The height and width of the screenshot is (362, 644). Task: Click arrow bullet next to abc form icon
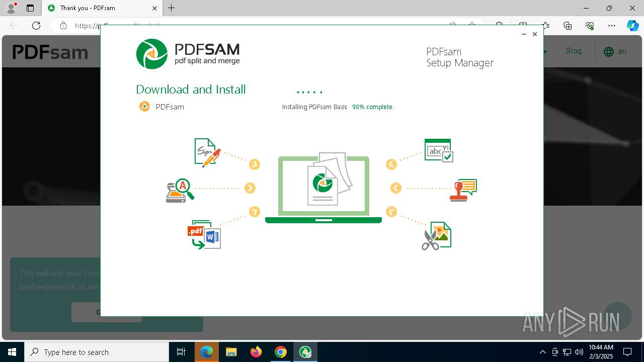pyautogui.click(x=391, y=164)
